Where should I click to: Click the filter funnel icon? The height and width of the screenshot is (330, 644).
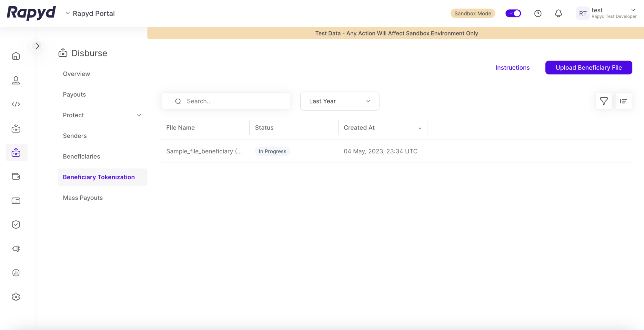coord(604,101)
